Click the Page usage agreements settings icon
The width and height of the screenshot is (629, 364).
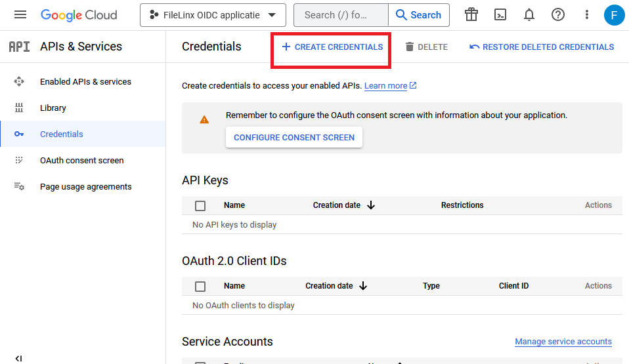[x=19, y=186]
